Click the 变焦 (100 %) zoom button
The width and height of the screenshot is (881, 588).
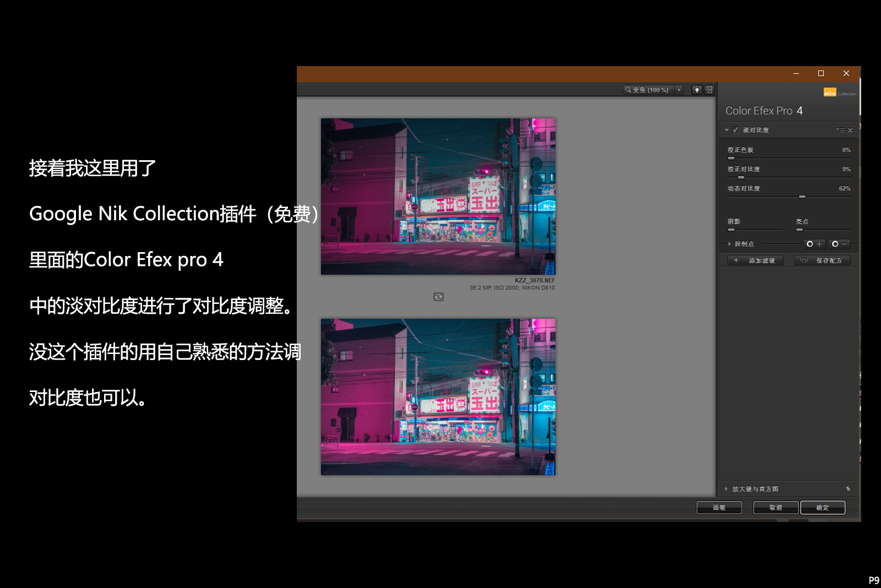pos(649,90)
